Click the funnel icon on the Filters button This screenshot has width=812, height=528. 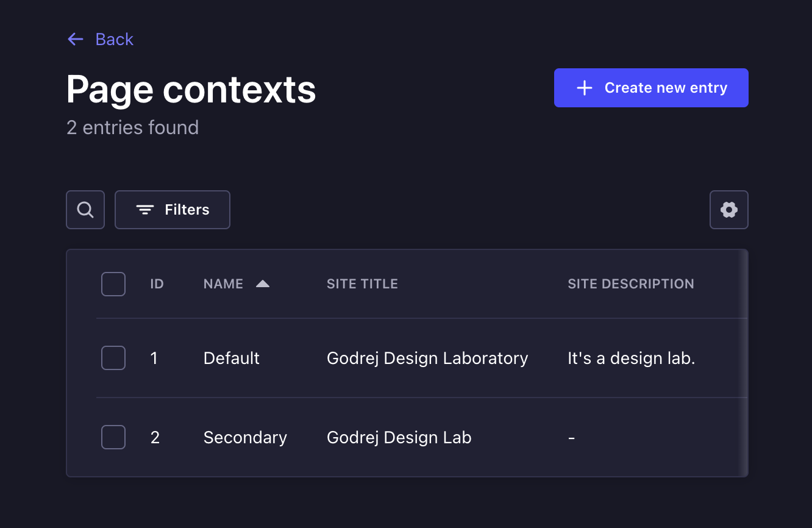coord(144,210)
